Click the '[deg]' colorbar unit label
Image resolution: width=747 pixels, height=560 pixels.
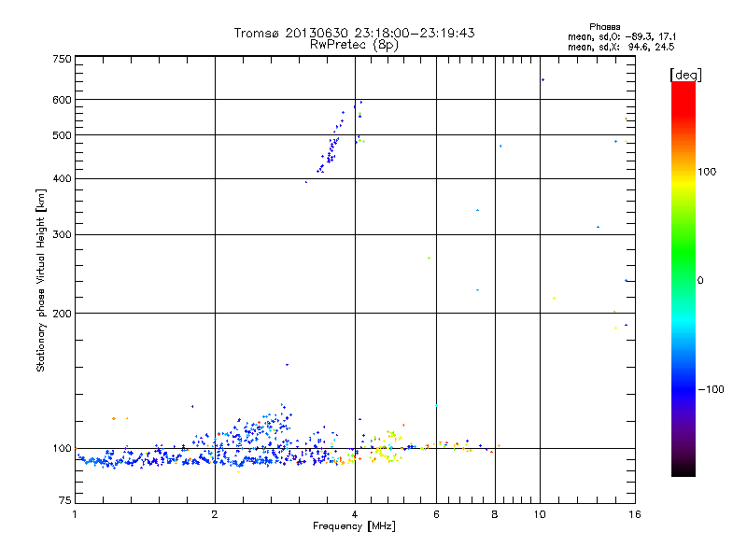pos(685,75)
